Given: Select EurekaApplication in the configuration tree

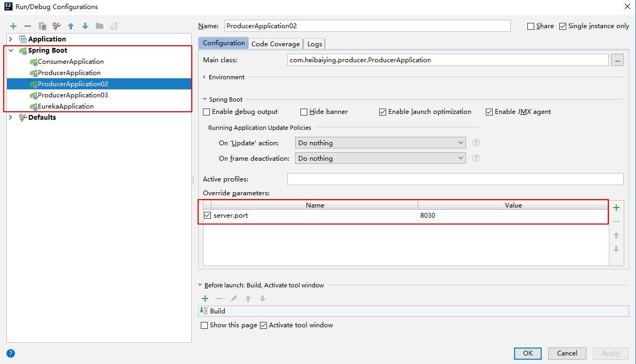Looking at the screenshot, I should pyautogui.click(x=66, y=106).
